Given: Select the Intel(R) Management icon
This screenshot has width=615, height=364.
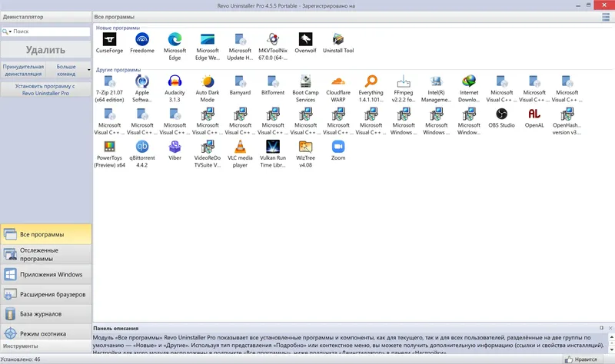Looking at the screenshot, I should (x=436, y=81).
